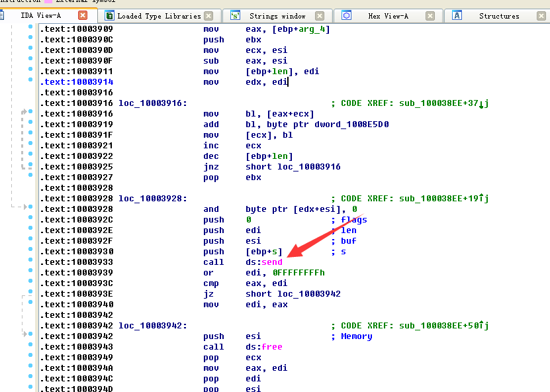Click the Hex View-A tab icon
This screenshot has width=550, height=392.
pyautogui.click(x=347, y=15)
